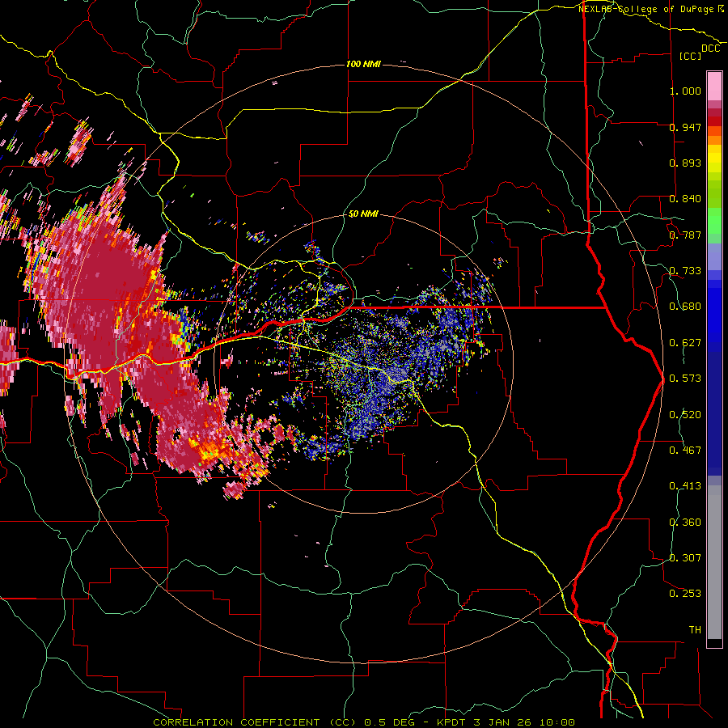728x728 pixels.
Task: Click the 0.520 value on the color scale
Action: (x=685, y=415)
